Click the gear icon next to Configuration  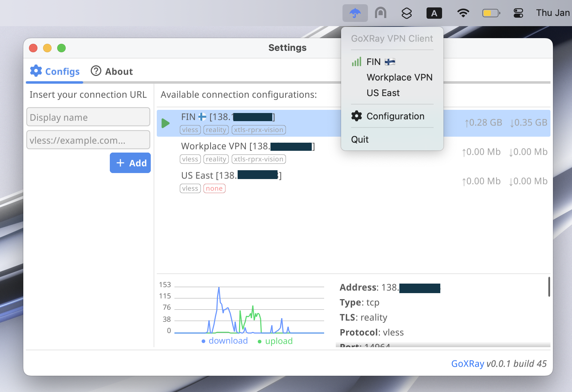[x=357, y=116]
